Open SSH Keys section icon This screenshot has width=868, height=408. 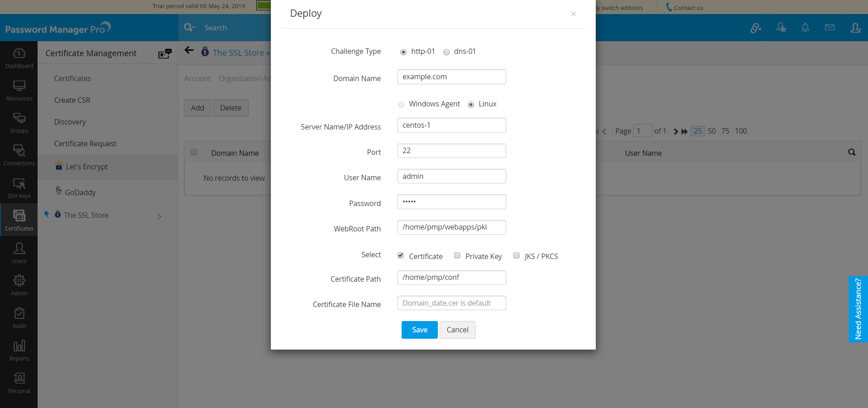click(19, 188)
